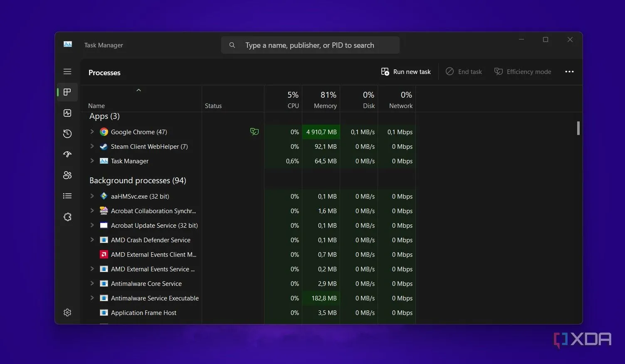Click the search magnifier icon
Viewport: 625px width, 364px height.
(x=232, y=45)
